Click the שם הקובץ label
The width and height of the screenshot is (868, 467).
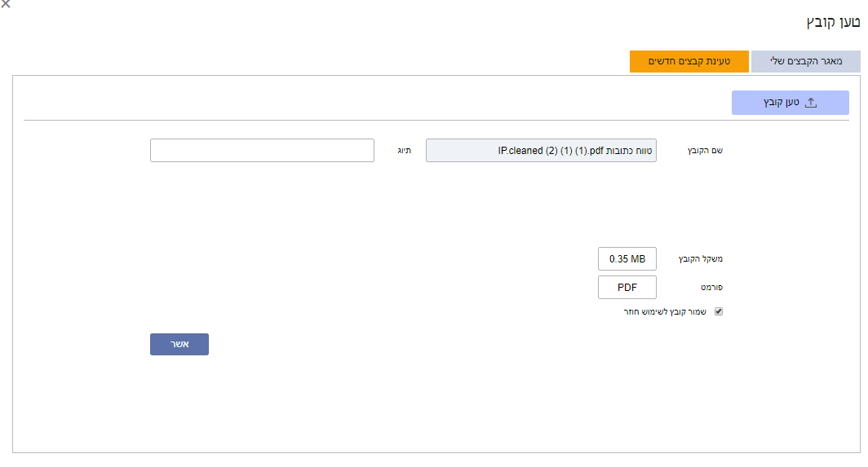[x=705, y=151]
